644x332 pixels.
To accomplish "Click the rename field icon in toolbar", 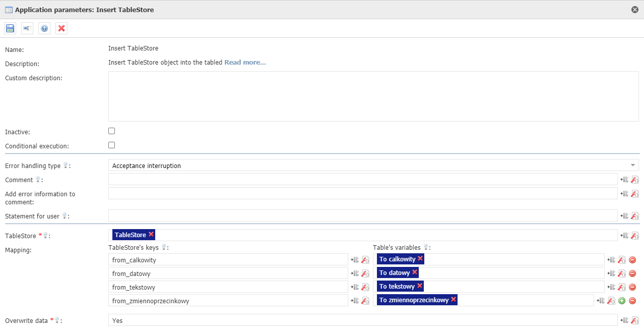I will pos(27,28).
